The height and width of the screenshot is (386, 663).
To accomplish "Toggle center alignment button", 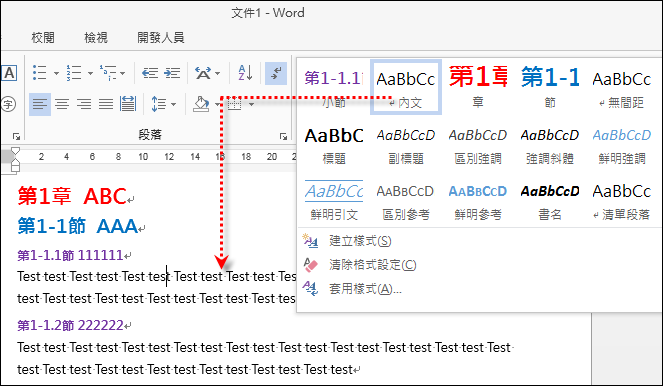I will click(x=62, y=104).
